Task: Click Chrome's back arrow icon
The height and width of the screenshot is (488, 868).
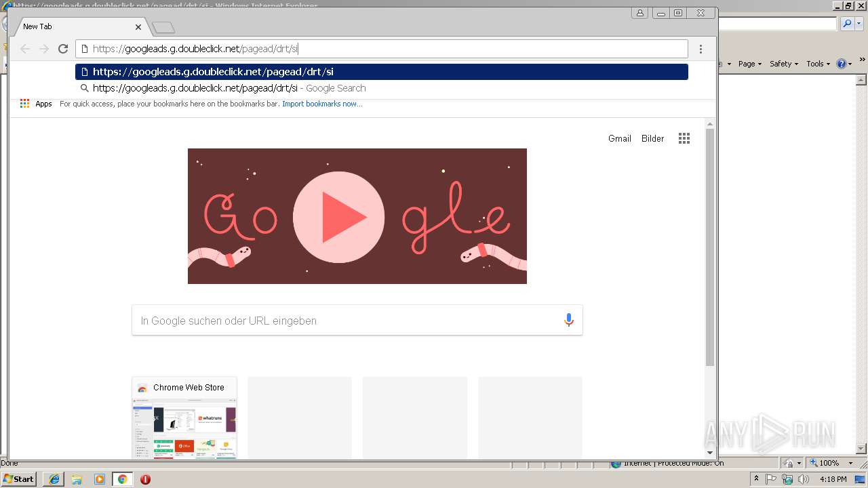Action: tap(25, 49)
